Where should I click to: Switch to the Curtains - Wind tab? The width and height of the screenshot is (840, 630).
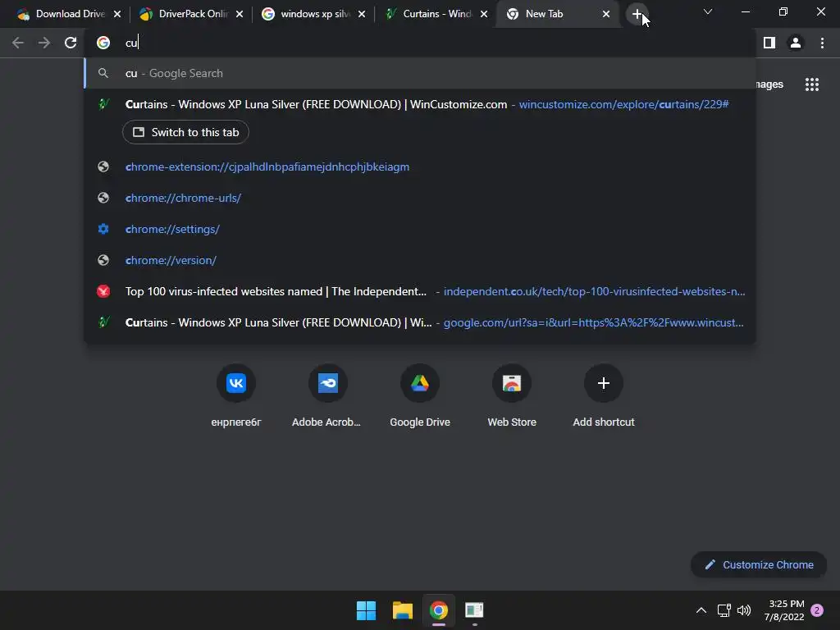pos(435,15)
